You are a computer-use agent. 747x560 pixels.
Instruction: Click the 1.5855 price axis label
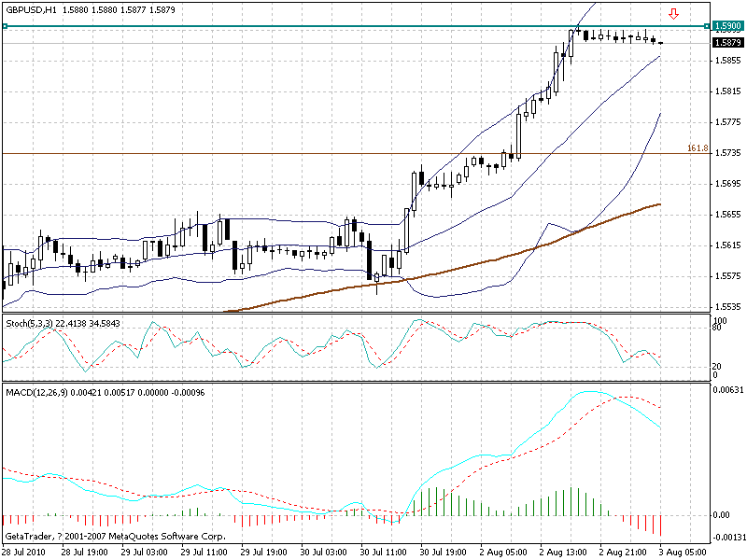(x=728, y=61)
